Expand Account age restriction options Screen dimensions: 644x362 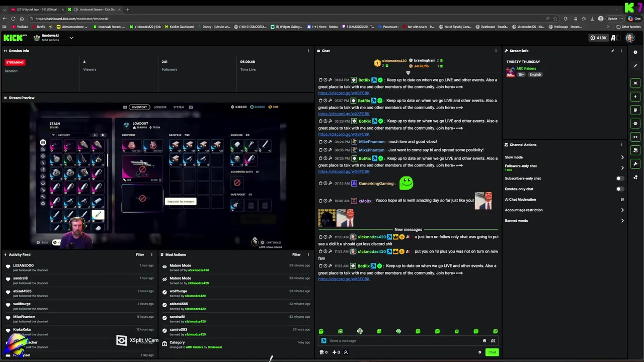click(x=622, y=210)
